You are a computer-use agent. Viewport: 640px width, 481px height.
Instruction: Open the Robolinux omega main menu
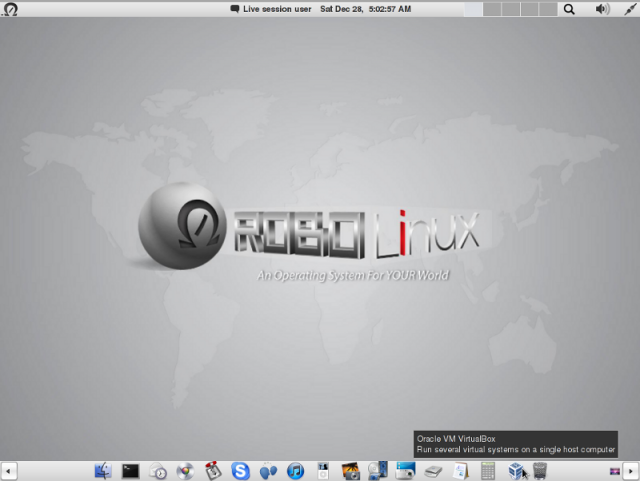tap(10, 9)
